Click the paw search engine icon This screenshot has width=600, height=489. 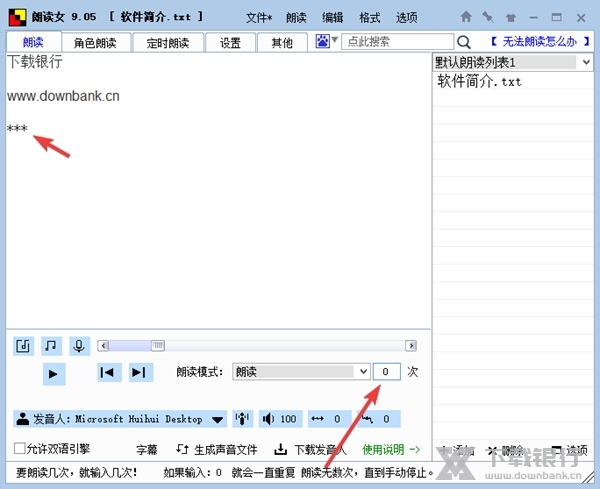click(x=322, y=41)
